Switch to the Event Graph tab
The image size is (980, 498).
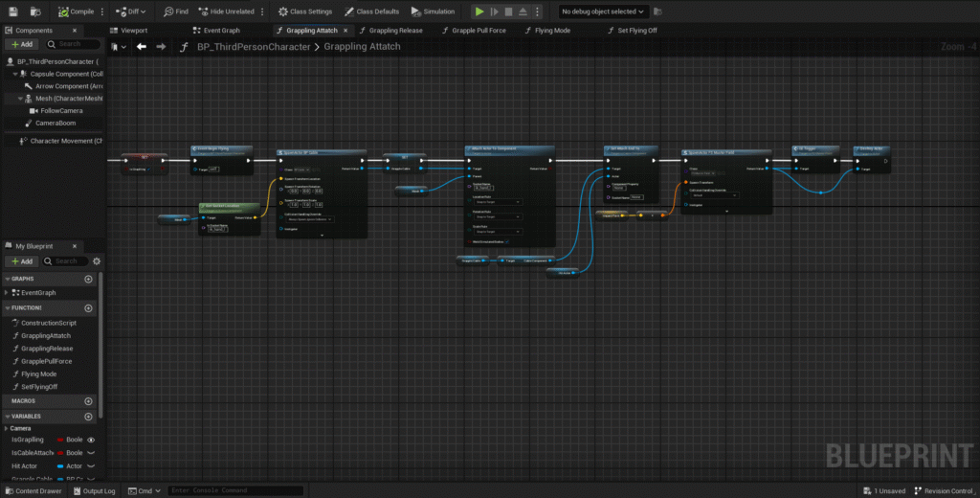(x=216, y=30)
